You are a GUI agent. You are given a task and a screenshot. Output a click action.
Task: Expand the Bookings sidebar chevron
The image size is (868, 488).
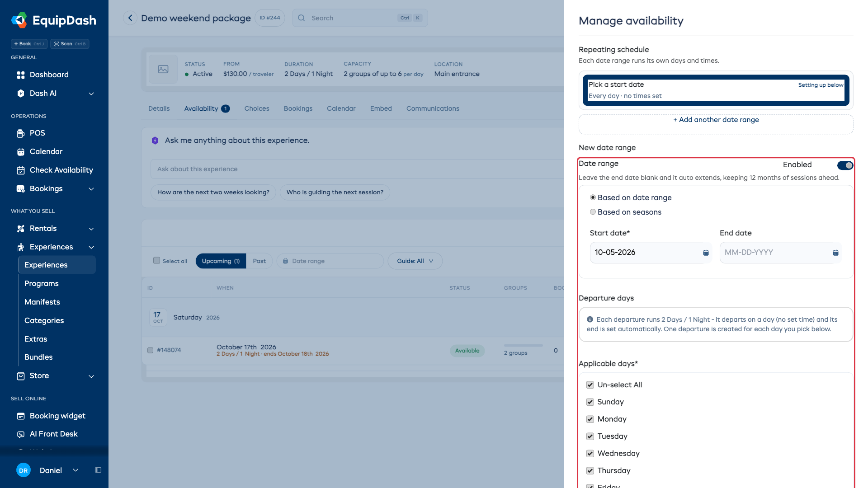(x=91, y=189)
